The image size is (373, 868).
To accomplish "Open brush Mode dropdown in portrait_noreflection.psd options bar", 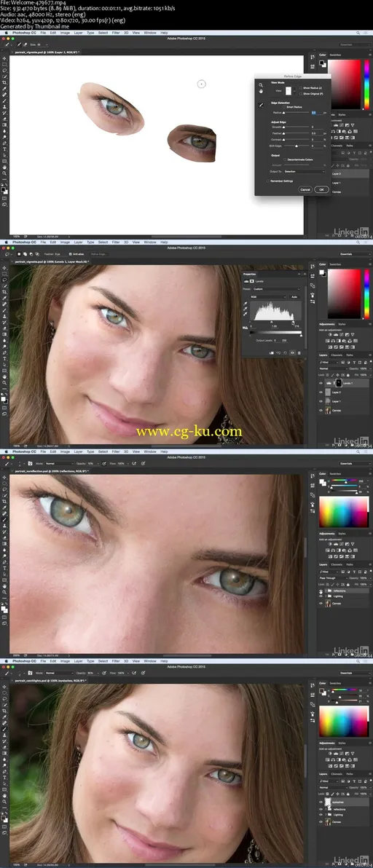I will pyautogui.click(x=59, y=463).
